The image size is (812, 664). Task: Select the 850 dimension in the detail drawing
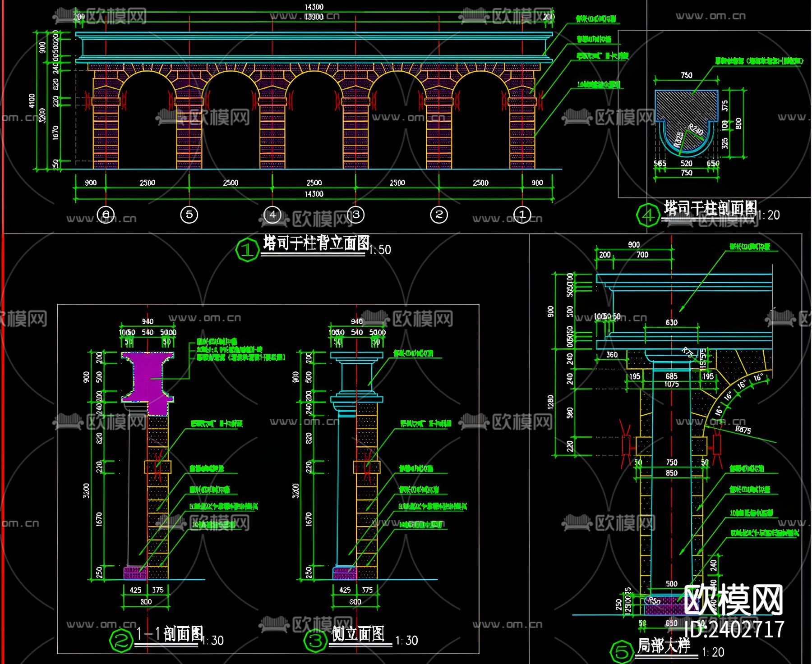tap(671, 473)
